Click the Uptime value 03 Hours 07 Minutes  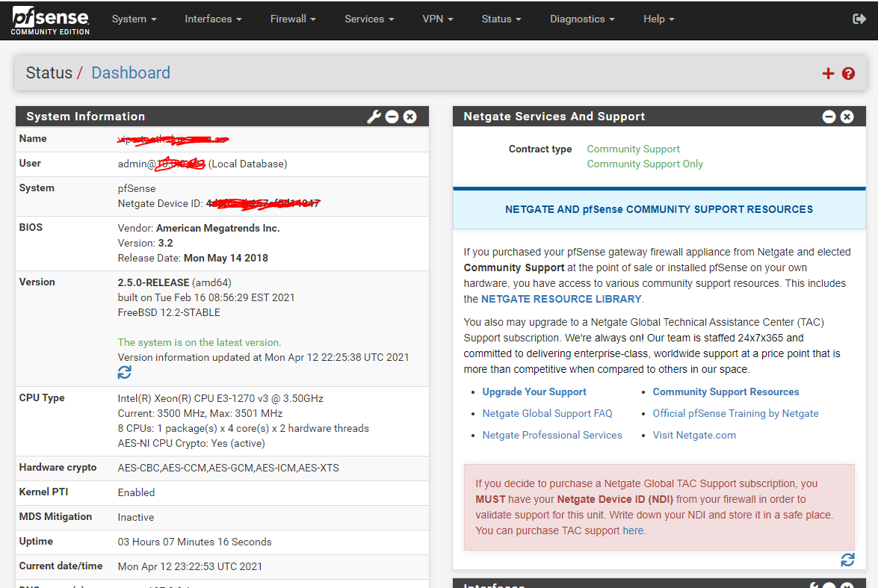coord(194,542)
